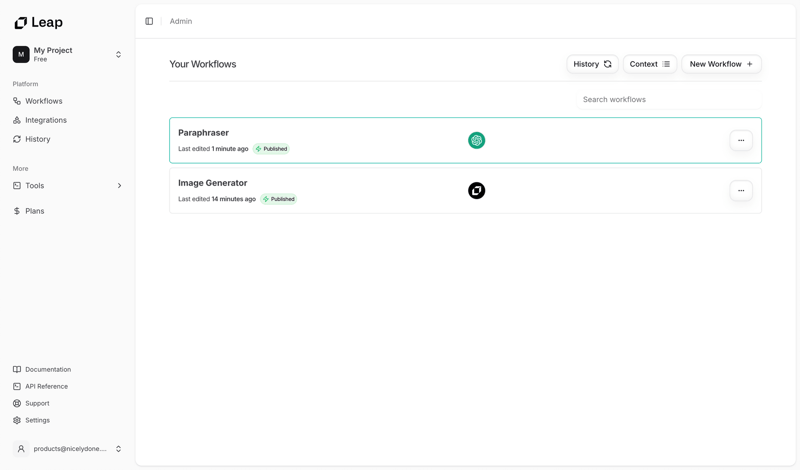Click the Leap icon on Image Generator
The height and width of the screenshot is (470, 800).
tap(477, 191)
